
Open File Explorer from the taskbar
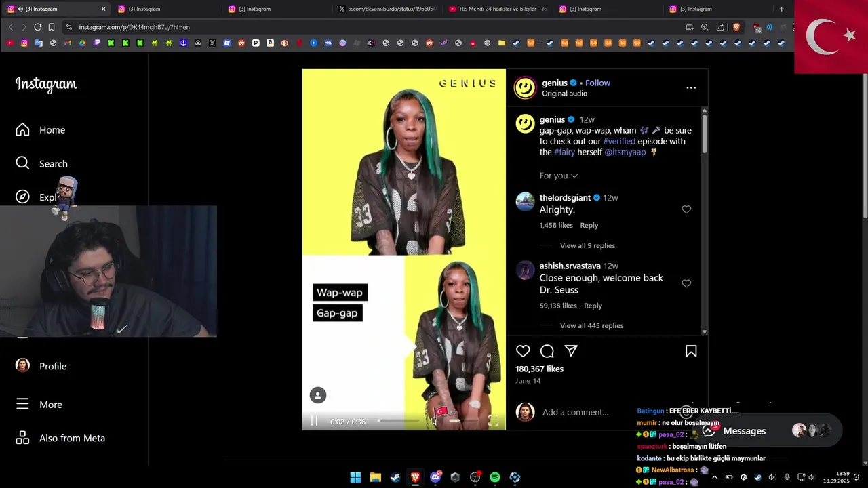pos(375,477)
